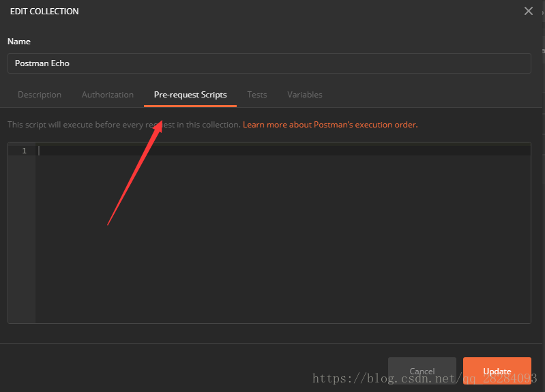Close the Edit Collection dialog

[x=529, y=11]
